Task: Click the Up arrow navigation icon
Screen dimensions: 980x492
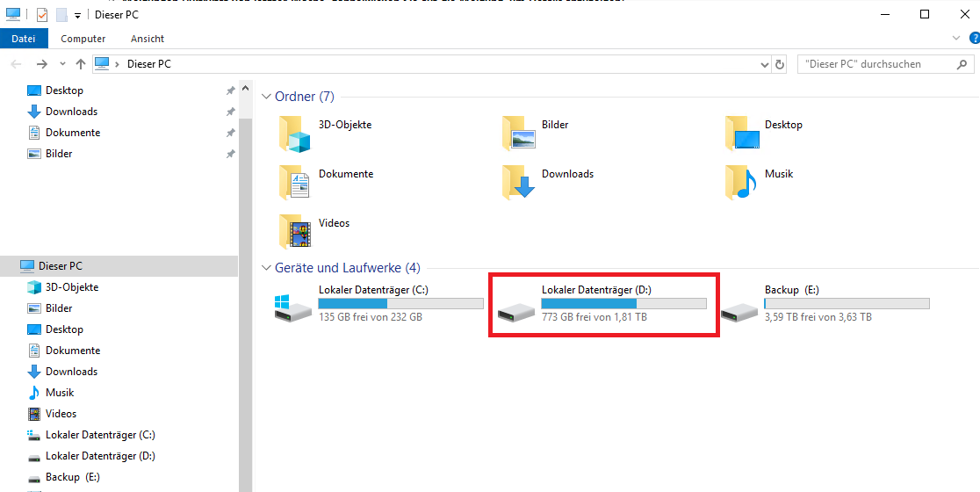Action: (81, 64)
